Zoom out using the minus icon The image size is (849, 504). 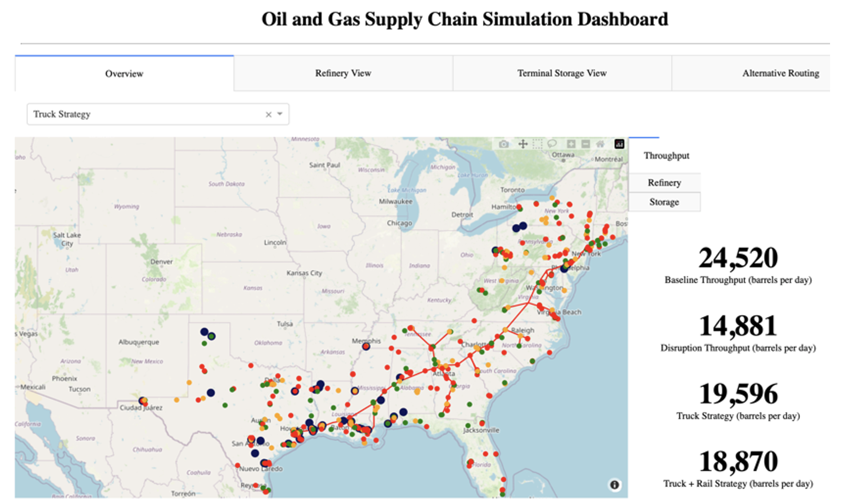[x=586, y=144]
